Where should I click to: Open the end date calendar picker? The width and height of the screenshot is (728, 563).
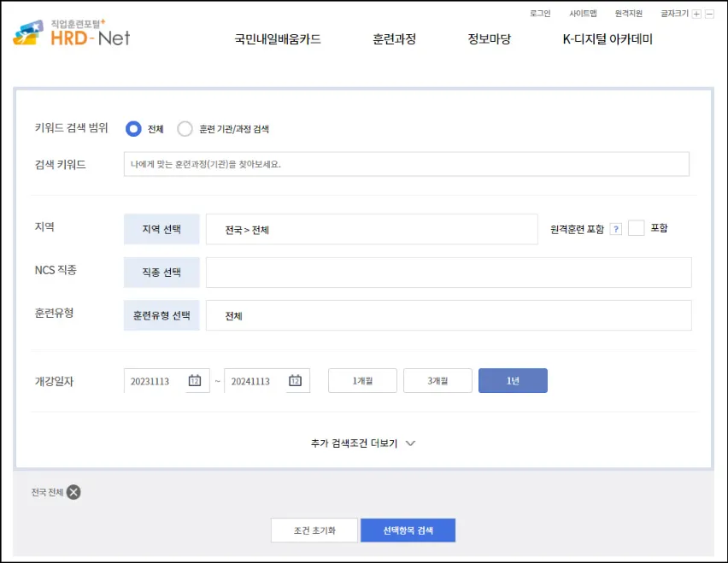(x=295, y=380)
